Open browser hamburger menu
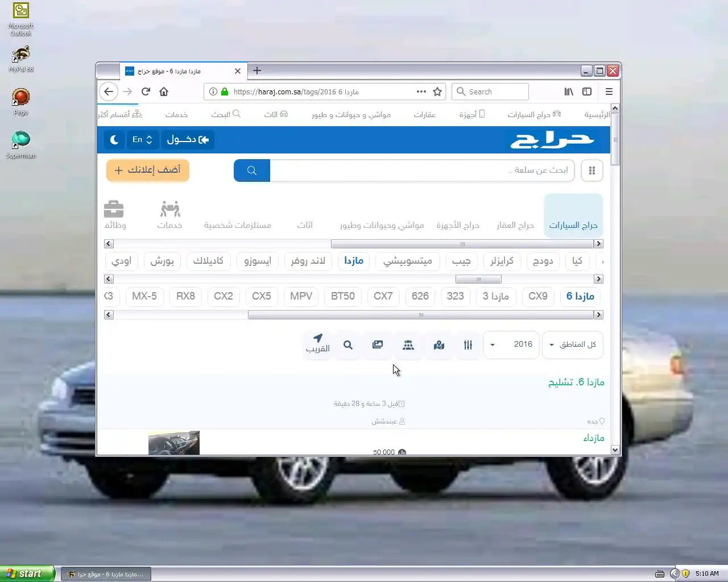The width and height of the screenshot is (728, 582). [x=609, y=92]
